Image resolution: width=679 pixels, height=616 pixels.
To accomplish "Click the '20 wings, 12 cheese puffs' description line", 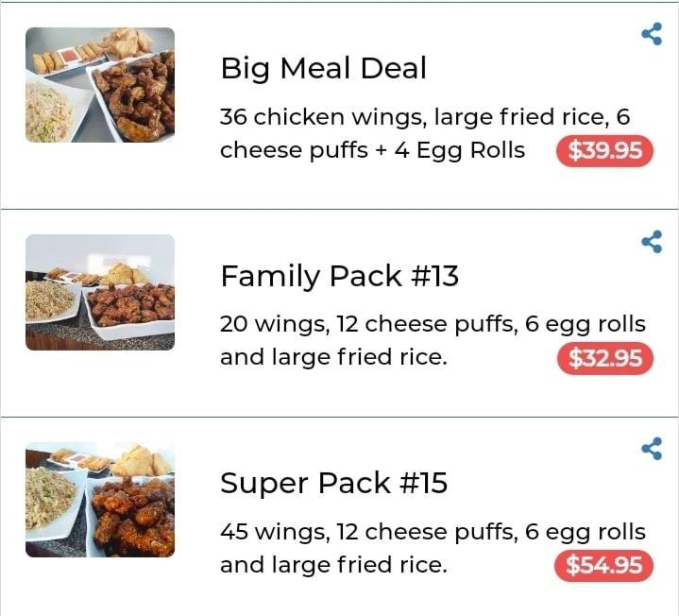I will tap(433, 324).
